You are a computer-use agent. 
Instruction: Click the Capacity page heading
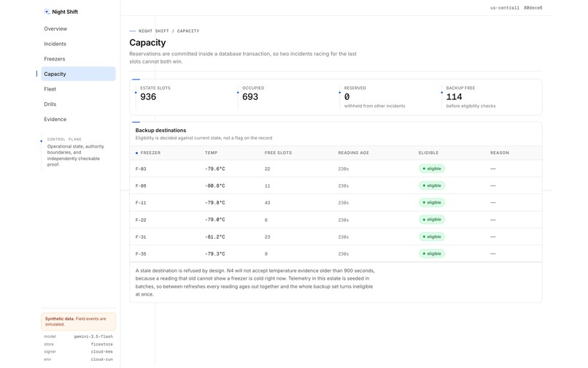coord(147,42)
